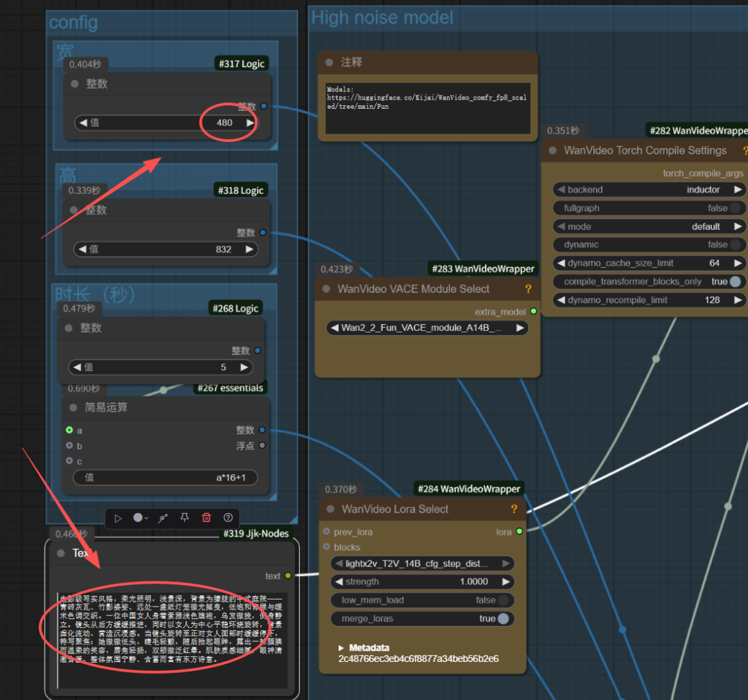
Task: Increase lora strength with the right arrow
Action: 506,582
